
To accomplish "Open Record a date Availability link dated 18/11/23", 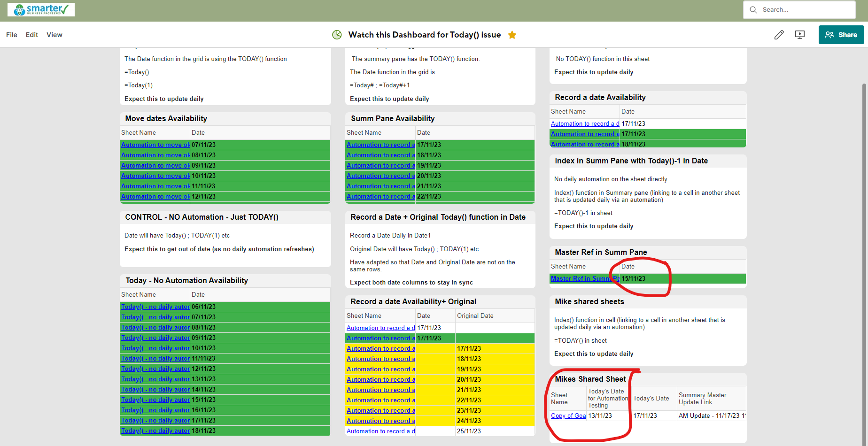I will click(x=585, y=145).
